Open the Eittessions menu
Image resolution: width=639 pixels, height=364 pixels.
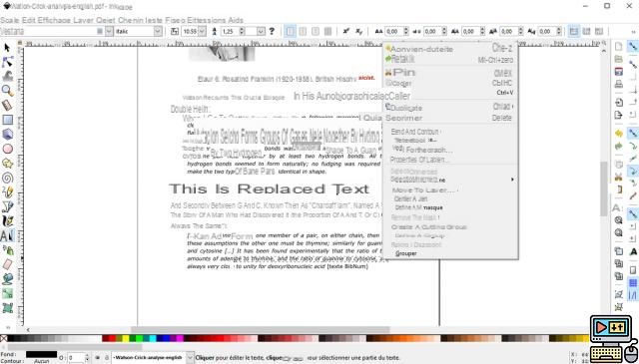(206, 20)
